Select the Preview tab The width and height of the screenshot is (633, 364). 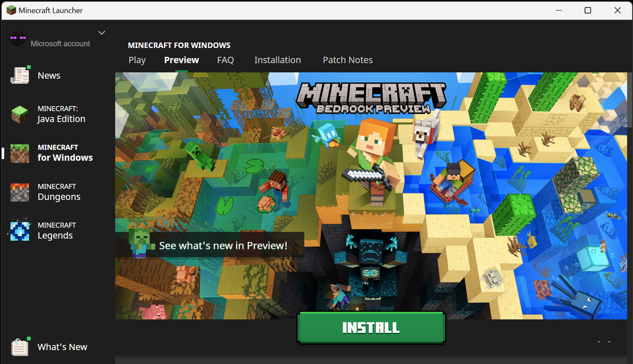point(181,60)
